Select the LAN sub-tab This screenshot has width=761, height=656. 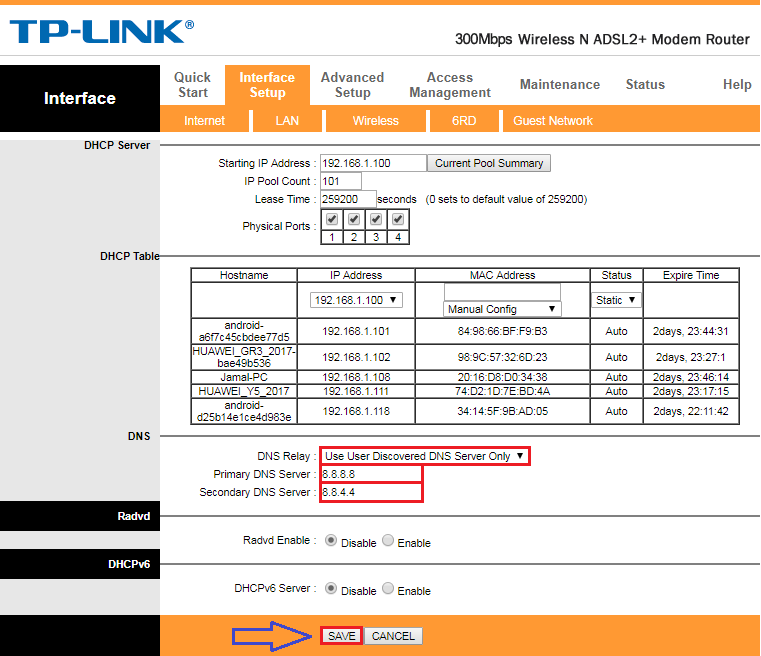287,120
